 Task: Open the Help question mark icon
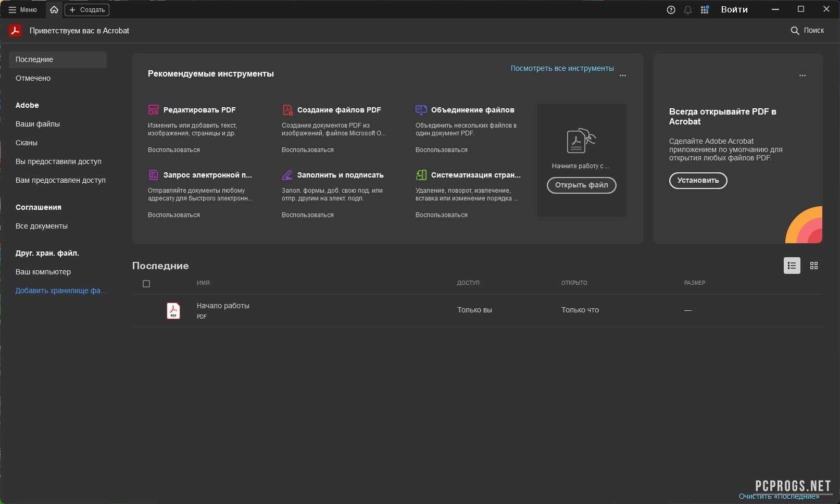click(671, 10)
